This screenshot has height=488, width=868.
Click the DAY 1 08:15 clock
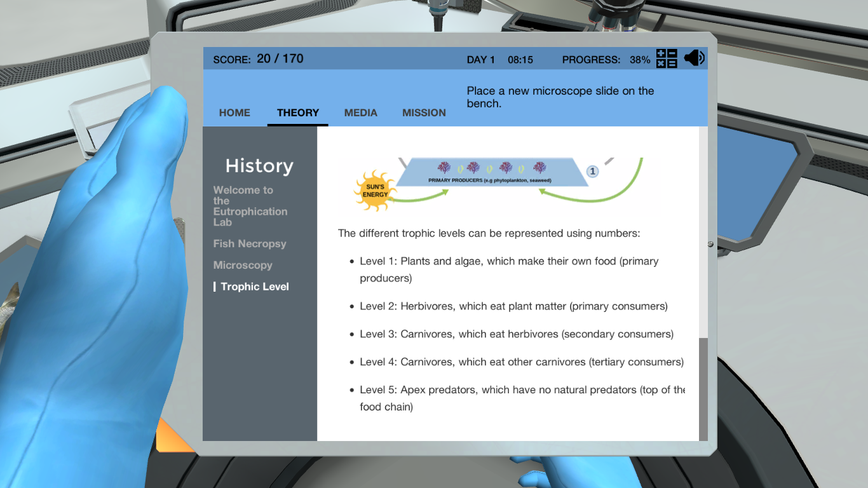[x=500, y=60]
